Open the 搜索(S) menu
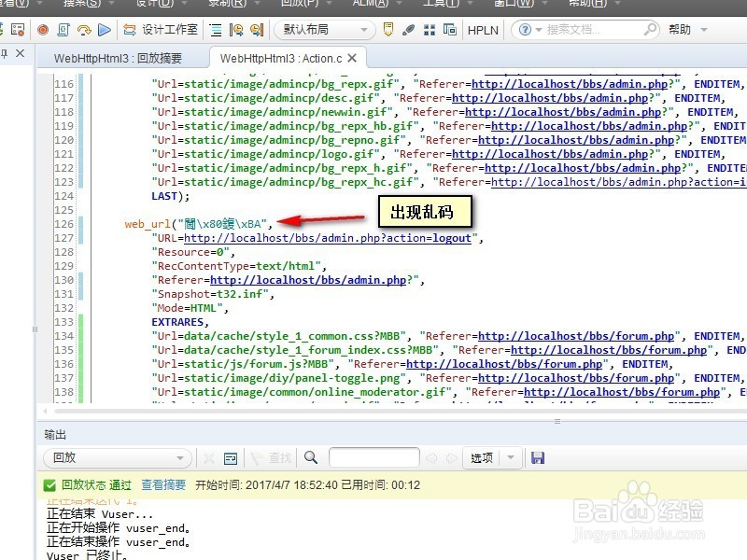747x560 pixels. [x=87, y=4]
